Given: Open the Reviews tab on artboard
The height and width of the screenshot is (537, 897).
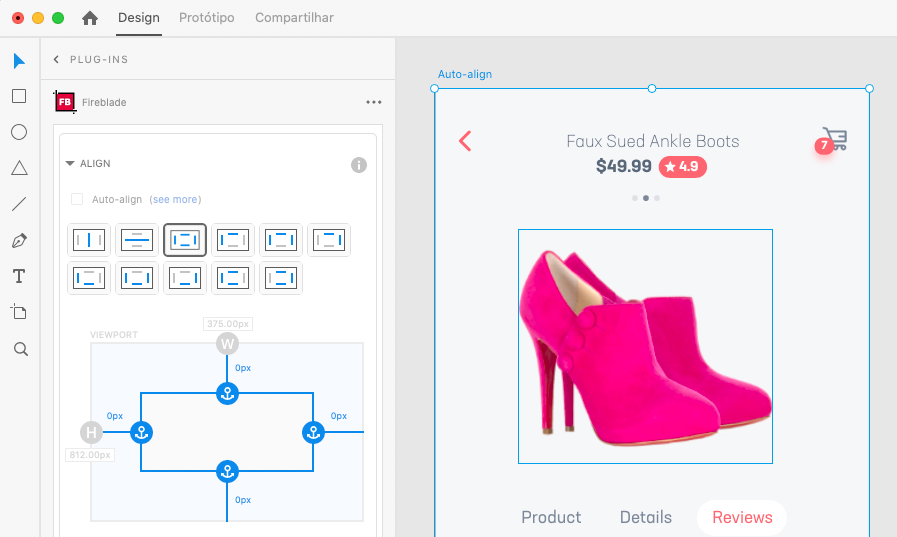Looking at the screenshot, I should coord(742,517).
